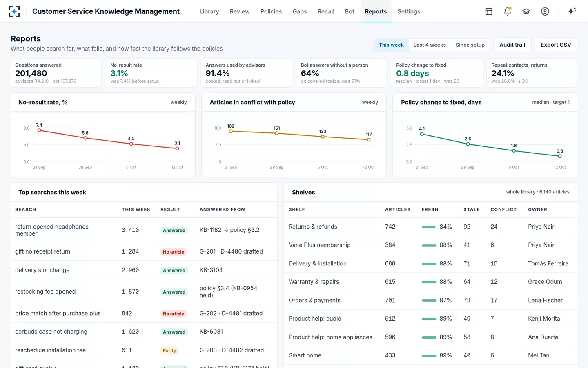This screenshot has height=368, width=588.
Task: Switch to the Library tab
Action: [209, 11]
